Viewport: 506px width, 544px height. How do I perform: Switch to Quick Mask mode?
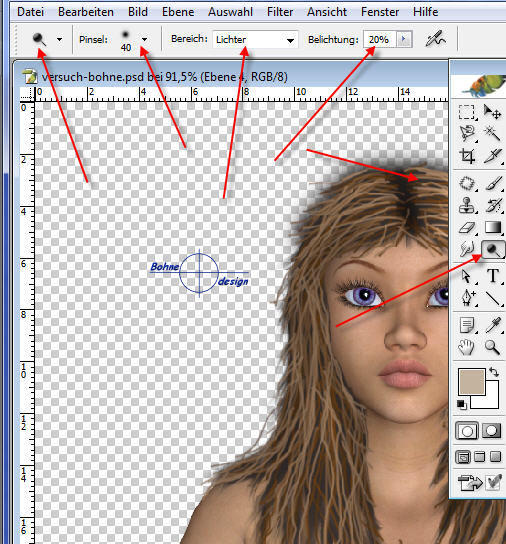pyautogui.click(x=491, y=431)
